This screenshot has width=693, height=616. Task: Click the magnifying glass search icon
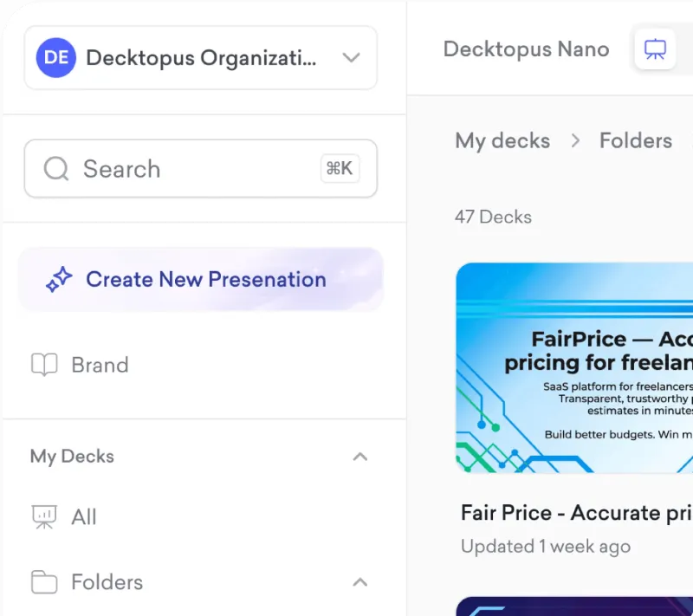tap(56, 168)
